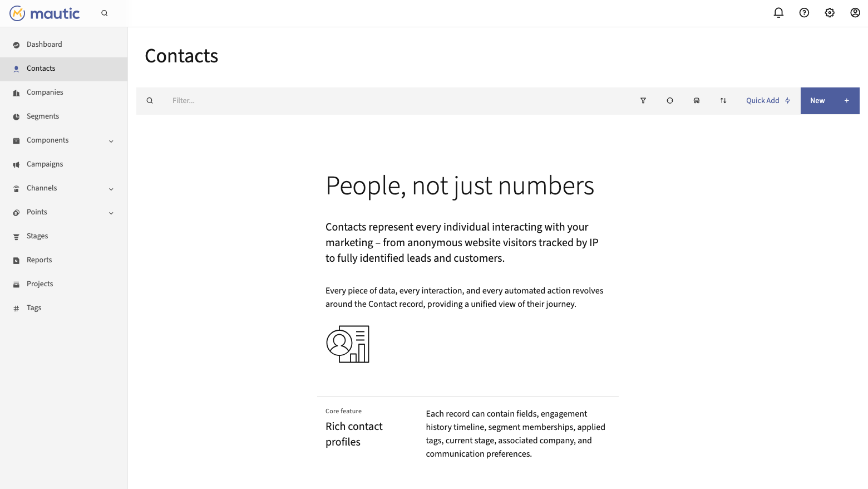Go to Dashboard in the sidebar
Image resolution: width=868 pixels, height=489 pixels.
coord(63,45)
